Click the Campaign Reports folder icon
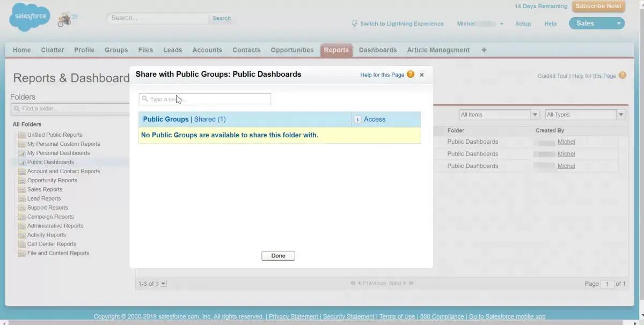This screenshot has height=325, width=644. [x=22, y=217]
